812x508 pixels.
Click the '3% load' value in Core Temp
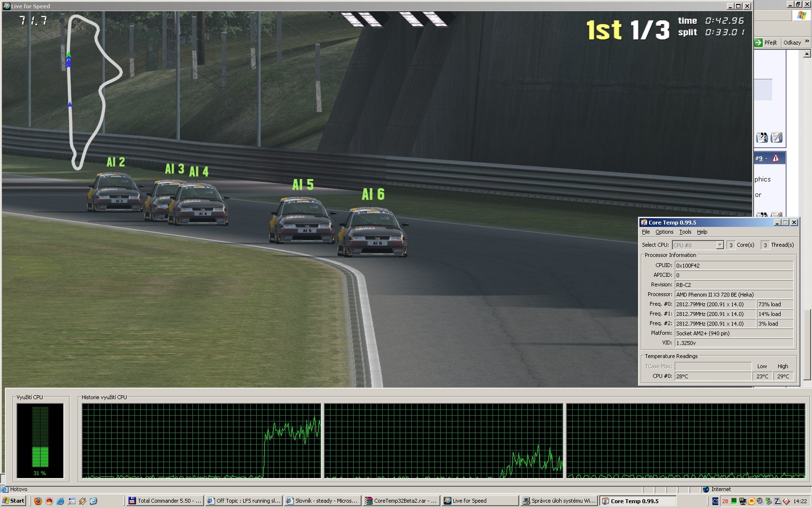pos(775,324)
